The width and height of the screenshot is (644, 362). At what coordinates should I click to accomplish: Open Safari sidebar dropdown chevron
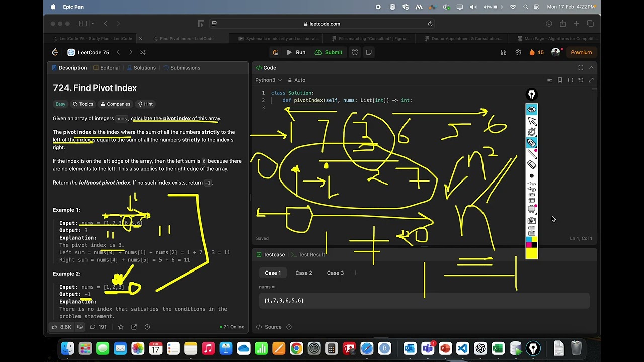93,24
